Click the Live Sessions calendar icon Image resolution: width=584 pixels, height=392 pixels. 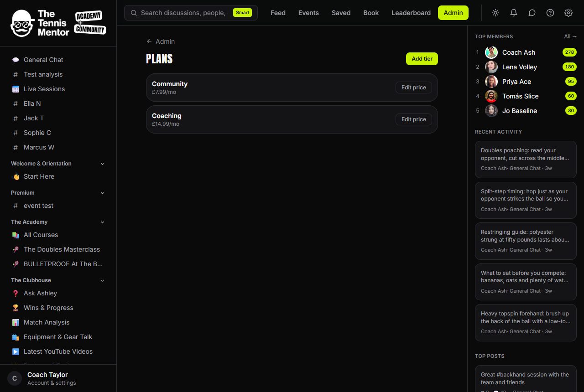pos(16,89)
